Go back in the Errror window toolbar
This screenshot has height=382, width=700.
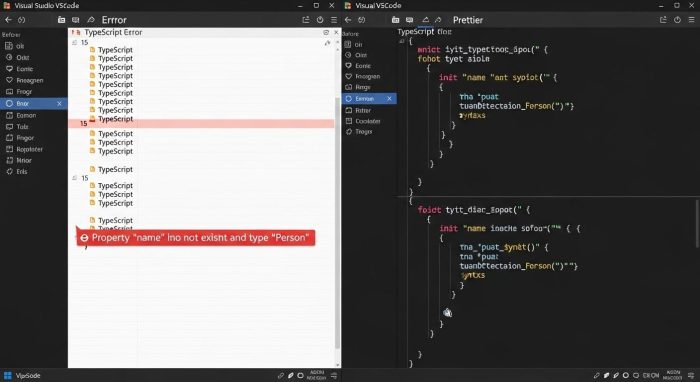click(8, 20)
